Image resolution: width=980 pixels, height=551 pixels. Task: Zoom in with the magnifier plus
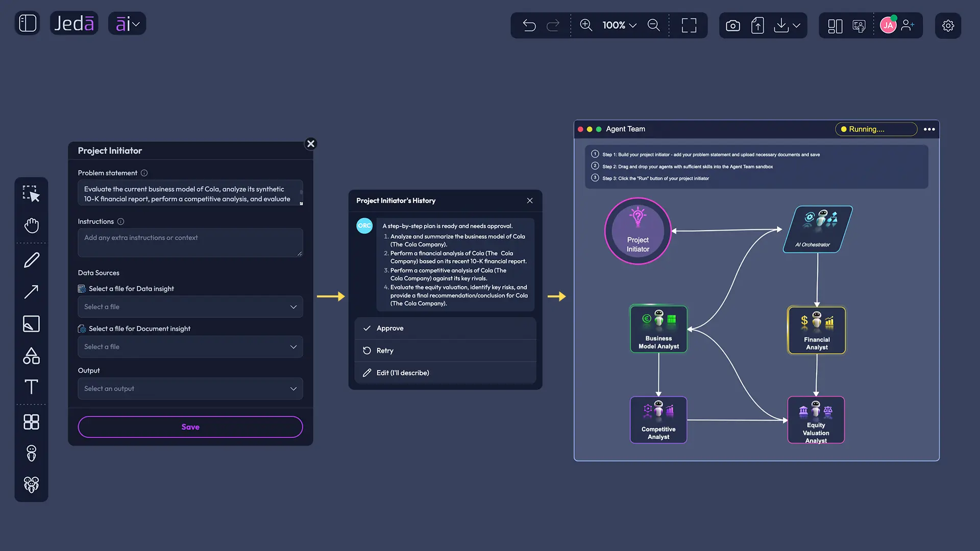point(586,25)
